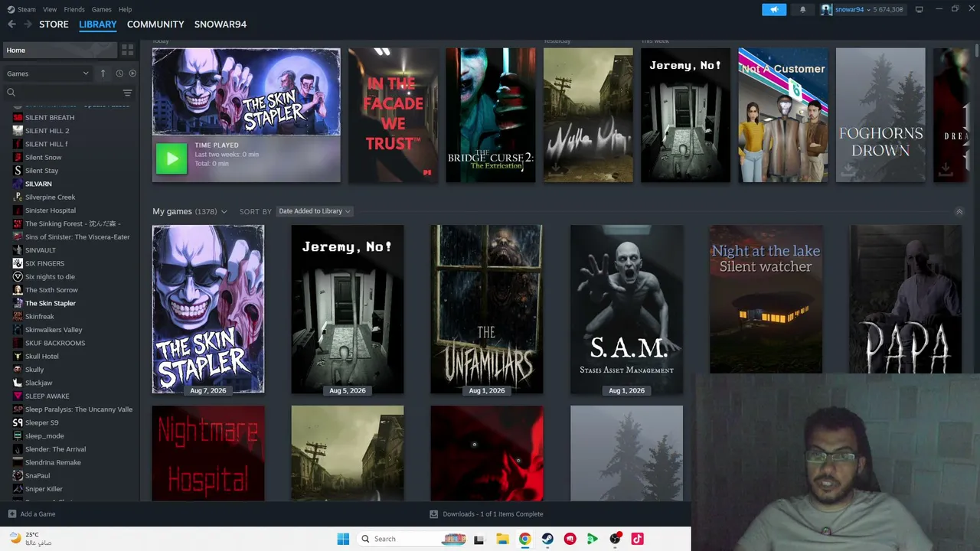
Task: Click Add a Game
Action: 31,514
